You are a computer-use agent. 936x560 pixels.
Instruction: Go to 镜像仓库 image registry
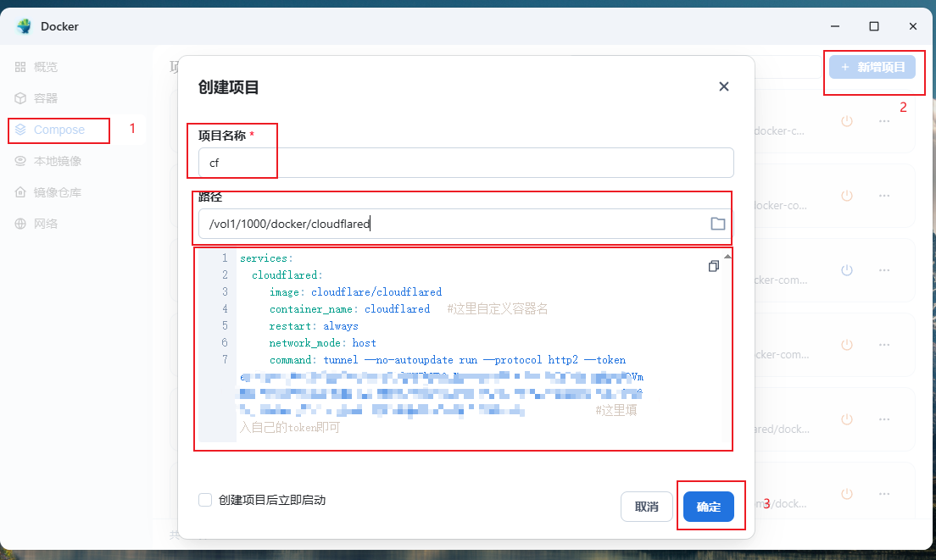[57, 192]
